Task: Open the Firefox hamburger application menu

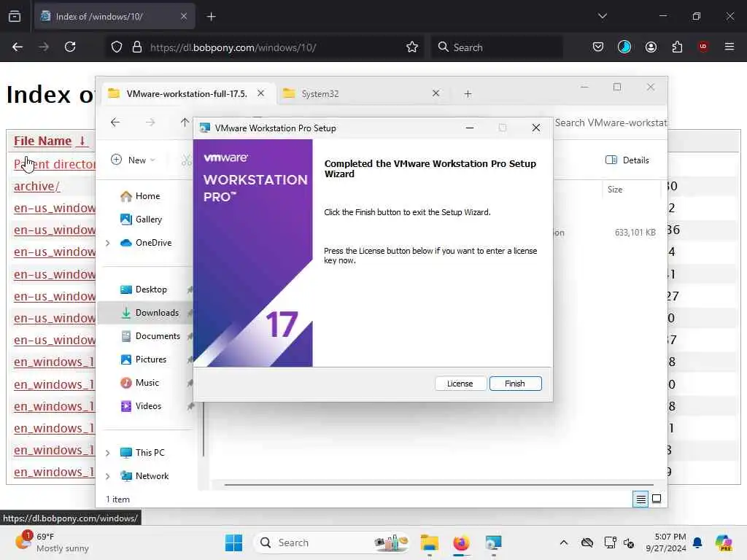Action: tap(729, 47)
